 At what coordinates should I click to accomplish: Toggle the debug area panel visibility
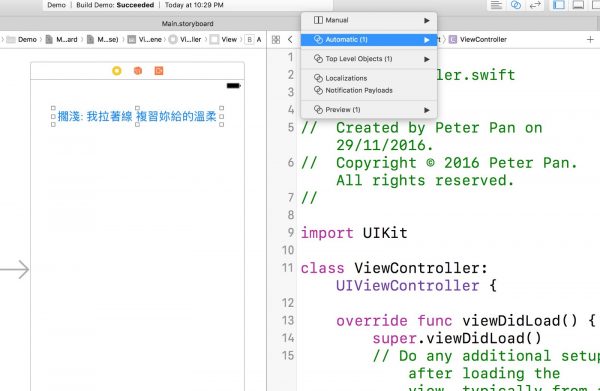click(x=578, y=5)
